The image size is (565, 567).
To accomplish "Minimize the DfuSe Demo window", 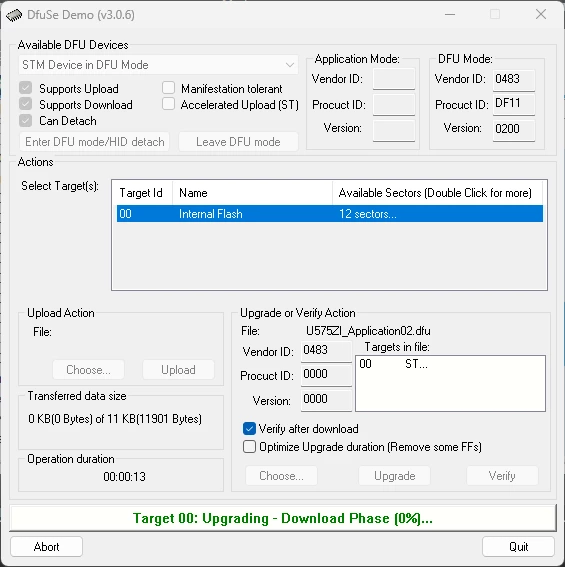I will pyautogui.click(x=450, y=14).
